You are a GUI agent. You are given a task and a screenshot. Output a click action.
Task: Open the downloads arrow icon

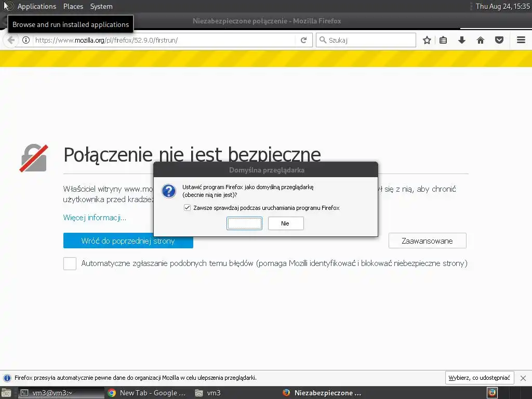point(462,40)
